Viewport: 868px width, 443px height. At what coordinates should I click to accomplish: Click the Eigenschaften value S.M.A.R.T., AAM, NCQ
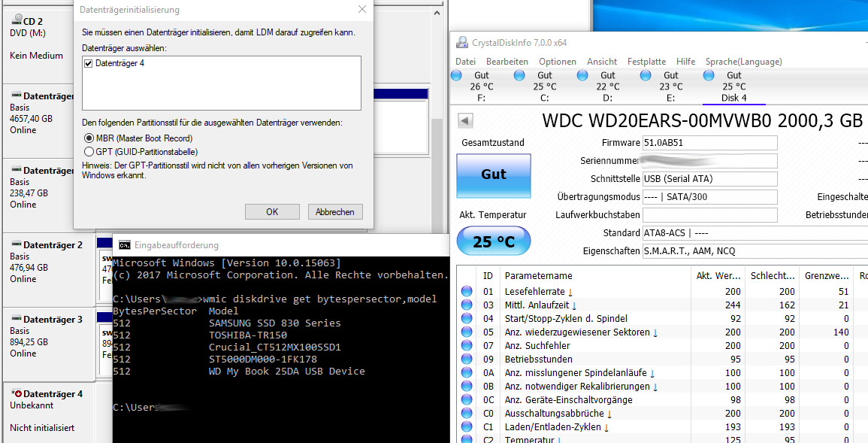(689, 251)
